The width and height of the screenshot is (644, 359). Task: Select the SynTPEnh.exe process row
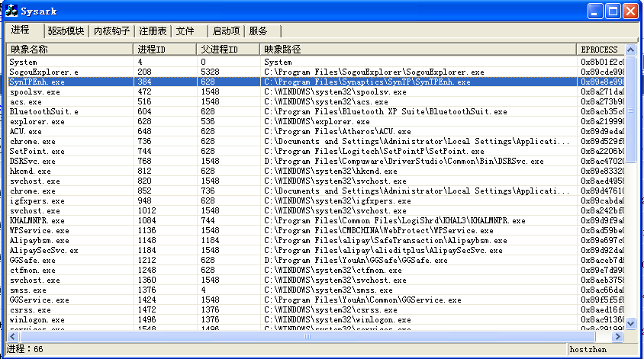click(x=316, y=82)
